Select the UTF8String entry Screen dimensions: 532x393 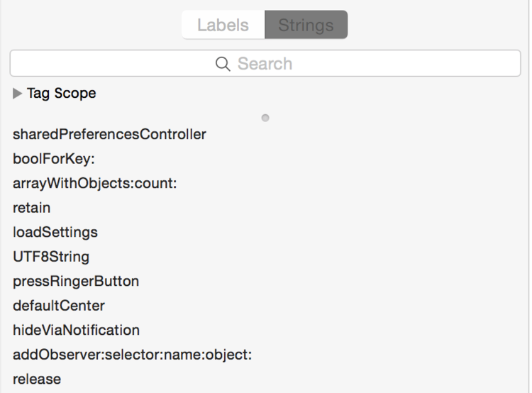click(x=51, y=257)
